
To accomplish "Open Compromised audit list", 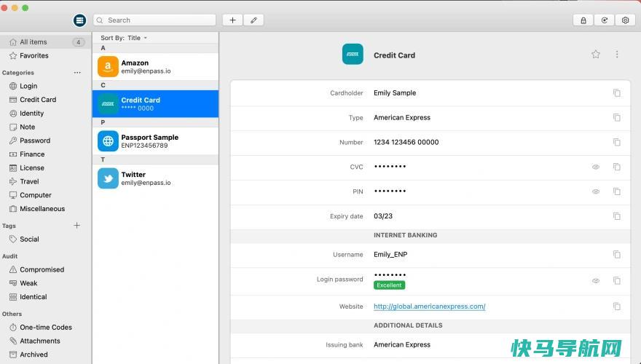I will [x=45, y=269].
